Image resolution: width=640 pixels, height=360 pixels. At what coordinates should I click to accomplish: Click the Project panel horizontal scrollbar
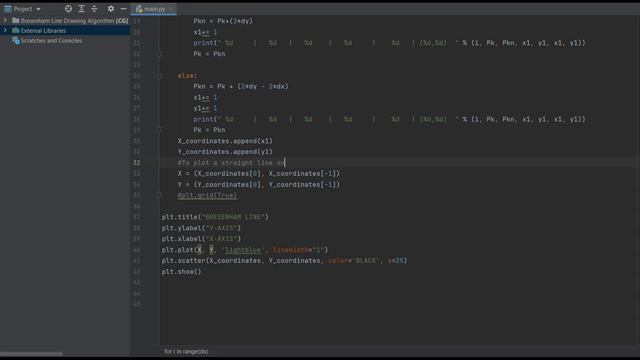click(31, 354)
